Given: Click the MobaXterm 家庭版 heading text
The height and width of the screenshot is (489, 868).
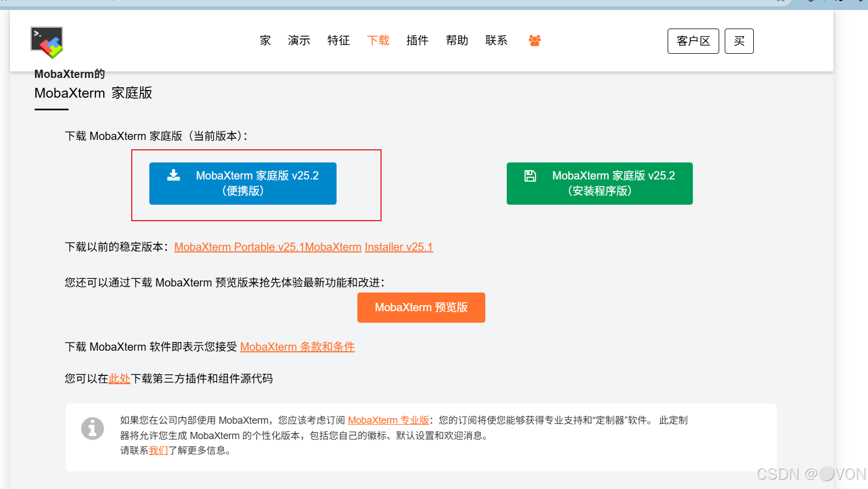Looking at the screenshot, I should [93, 93].
